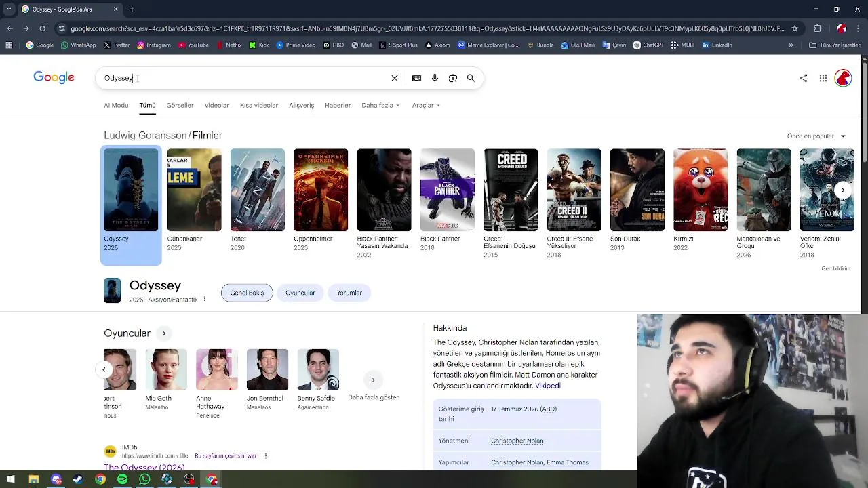The height and width of the screenshot is (488, 868).
Task: Open the YouTube bookmark
Action: 193,45
